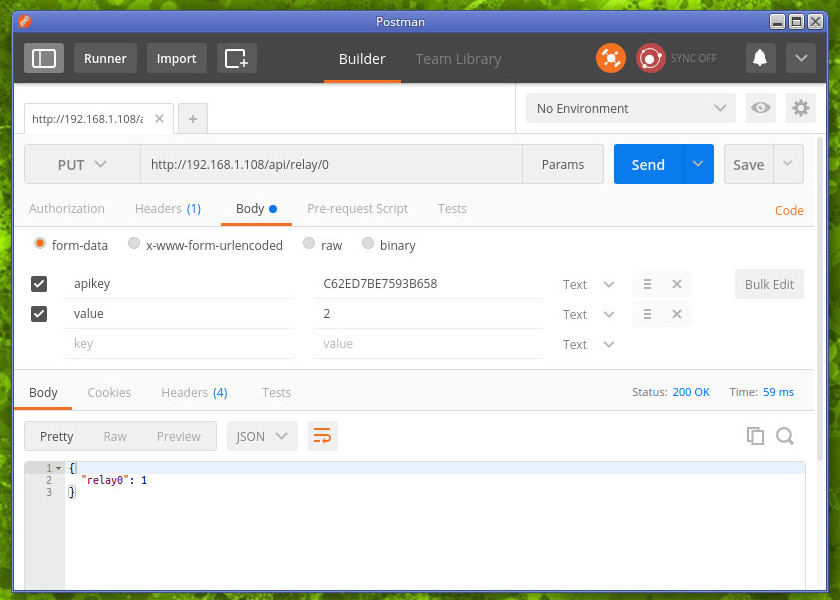Screen dimensions: 840x600
Task: Delete the apikey row with X icon
Action: point(677,284)
